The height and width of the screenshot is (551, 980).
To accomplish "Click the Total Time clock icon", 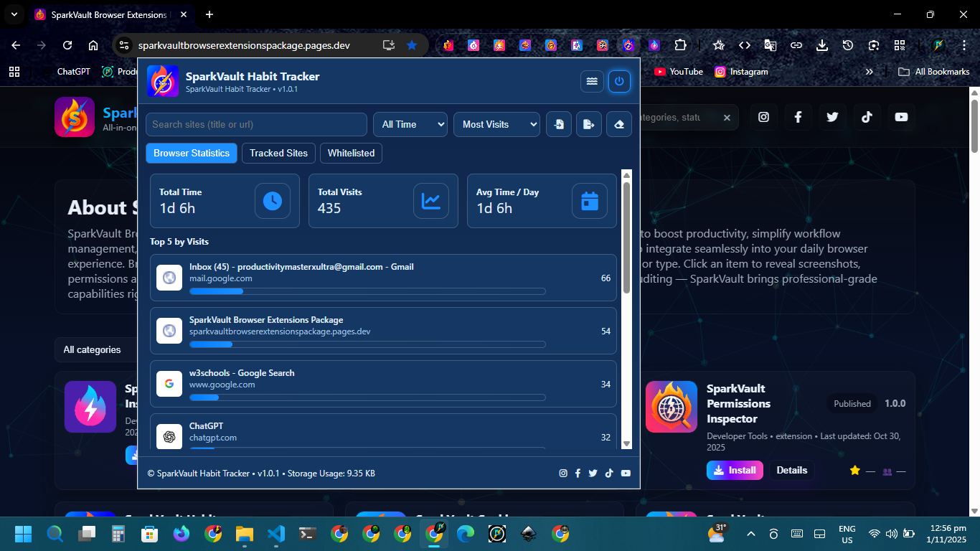I will [273, 201].
